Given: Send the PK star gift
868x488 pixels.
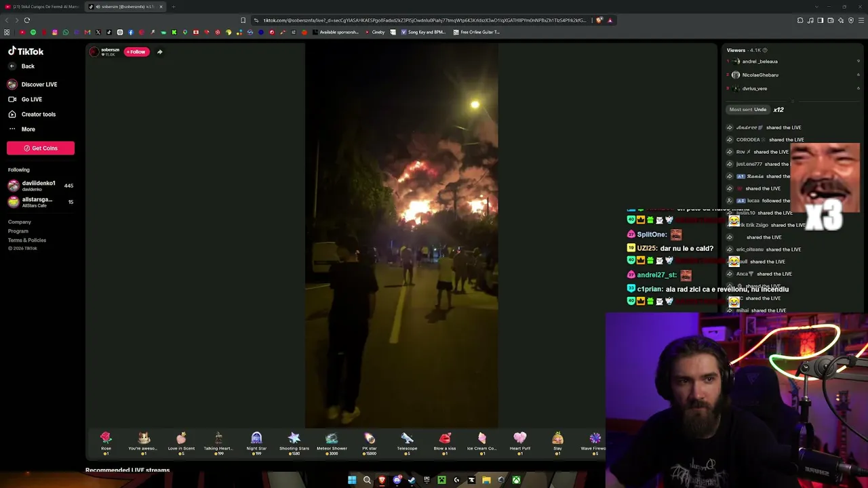Looking at the screenshot, I should tap(370, 443).
